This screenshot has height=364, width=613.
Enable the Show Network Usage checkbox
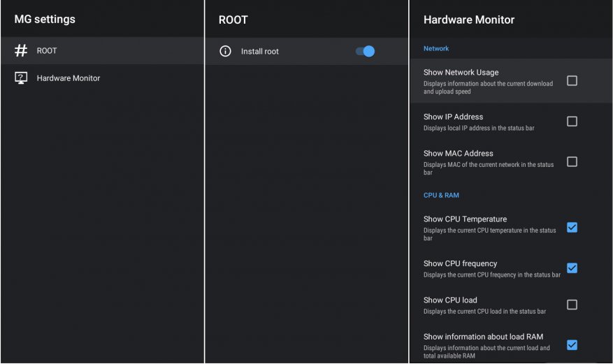pyautogui.click(x=572, y=81)
